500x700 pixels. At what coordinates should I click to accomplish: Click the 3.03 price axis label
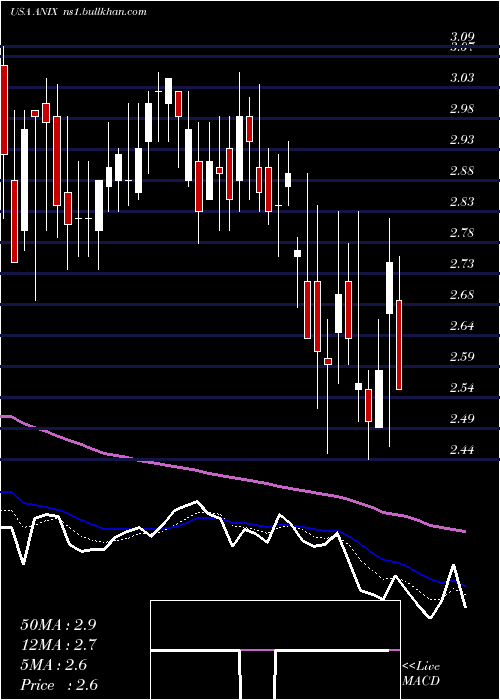(x=462, y=78)
